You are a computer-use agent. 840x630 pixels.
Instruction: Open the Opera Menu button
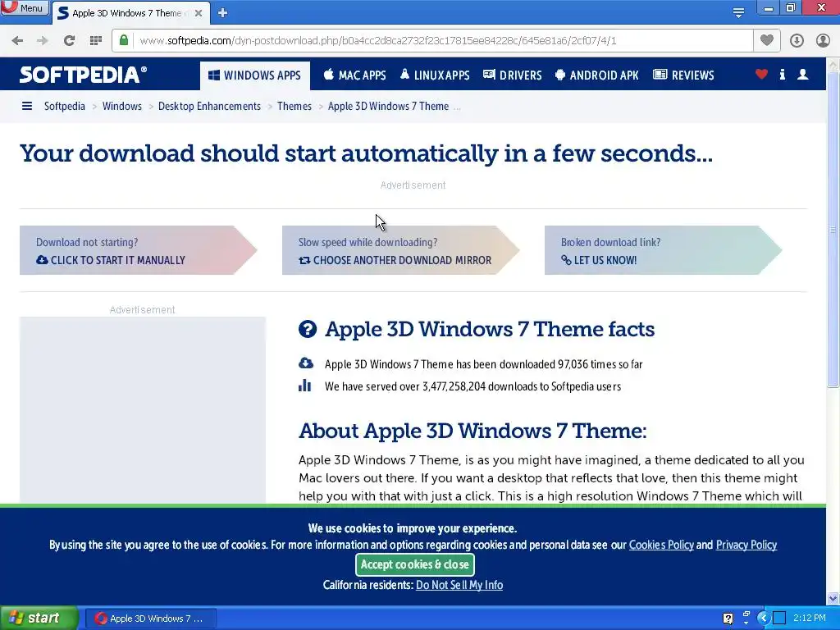point(24,8)
